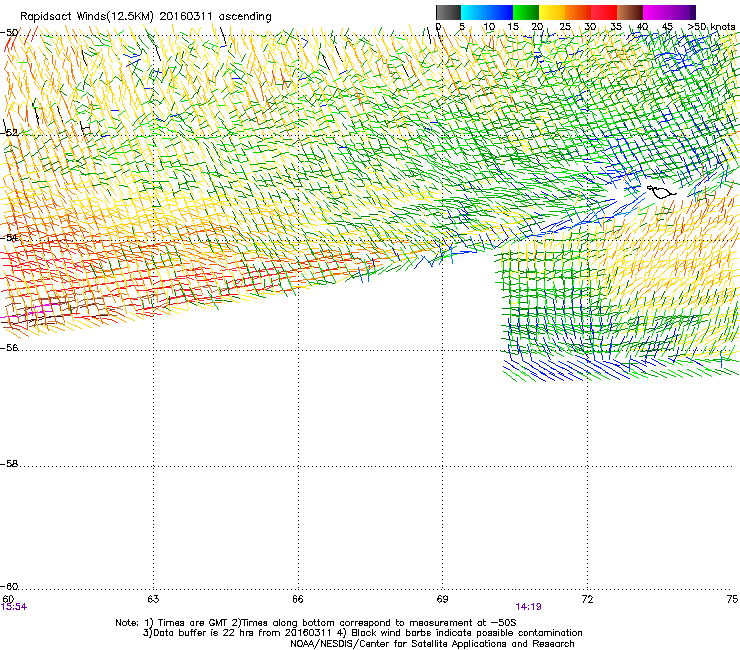Image resolution: width=740 pixels, height=650 pixels.
Task: Click the blue 5-15 knots legend segment
Action: click(487, 12)
